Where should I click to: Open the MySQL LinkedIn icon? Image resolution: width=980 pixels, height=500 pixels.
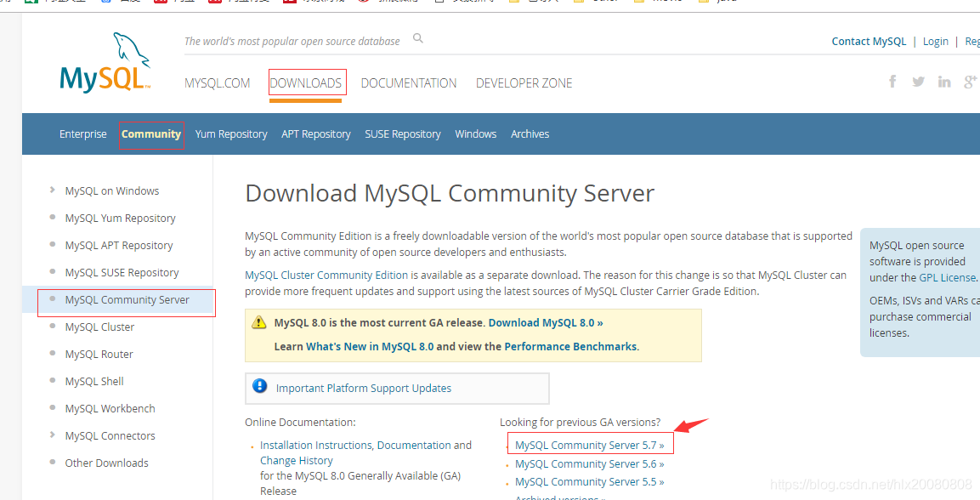(944, 82)
